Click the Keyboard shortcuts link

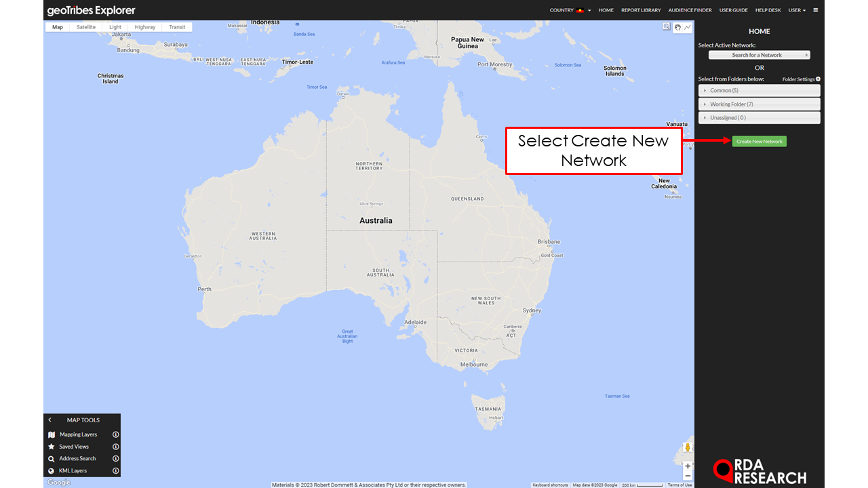point(550,485)
